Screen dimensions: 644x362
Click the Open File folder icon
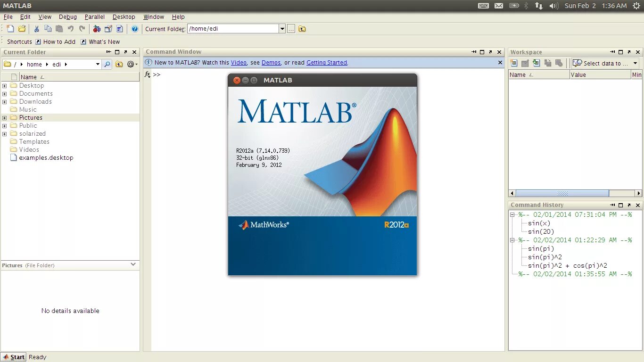click(22, 29)
